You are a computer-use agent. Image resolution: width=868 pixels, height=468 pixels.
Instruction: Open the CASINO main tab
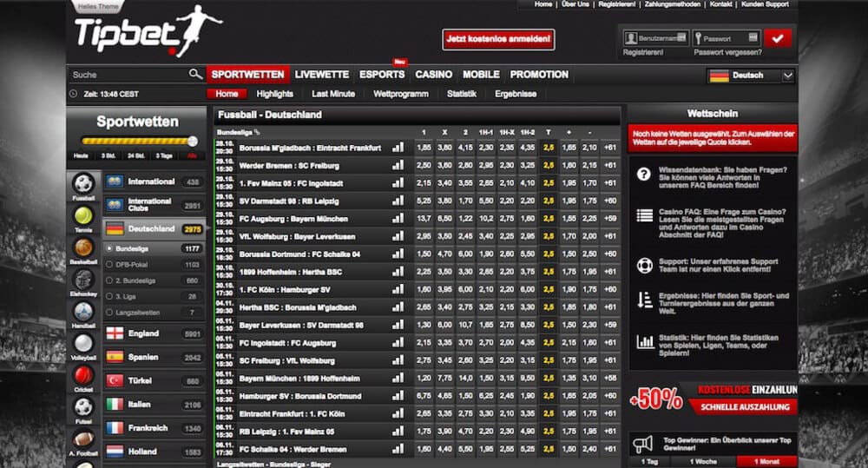tap(433, 74)
